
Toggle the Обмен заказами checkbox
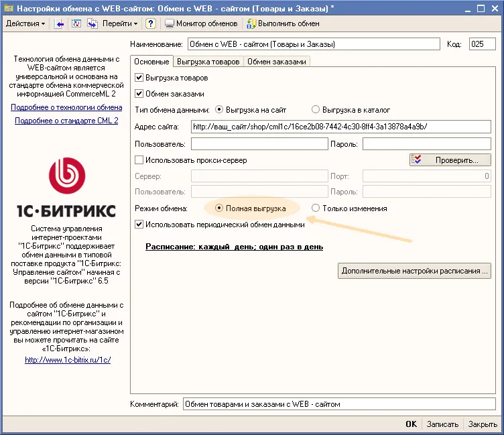[139, 94]
